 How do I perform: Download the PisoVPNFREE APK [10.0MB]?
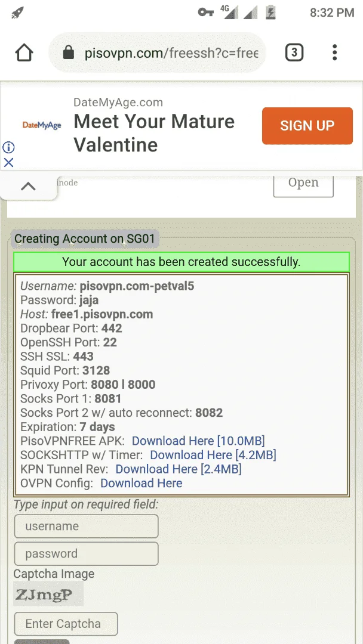coord(198,441)
